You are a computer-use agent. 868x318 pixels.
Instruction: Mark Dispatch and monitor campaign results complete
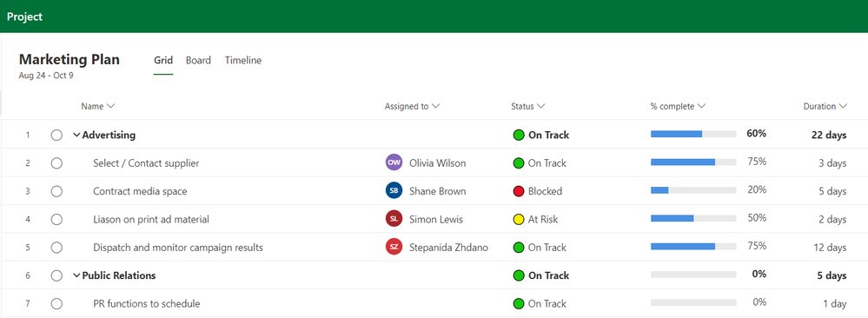point(56,248)
